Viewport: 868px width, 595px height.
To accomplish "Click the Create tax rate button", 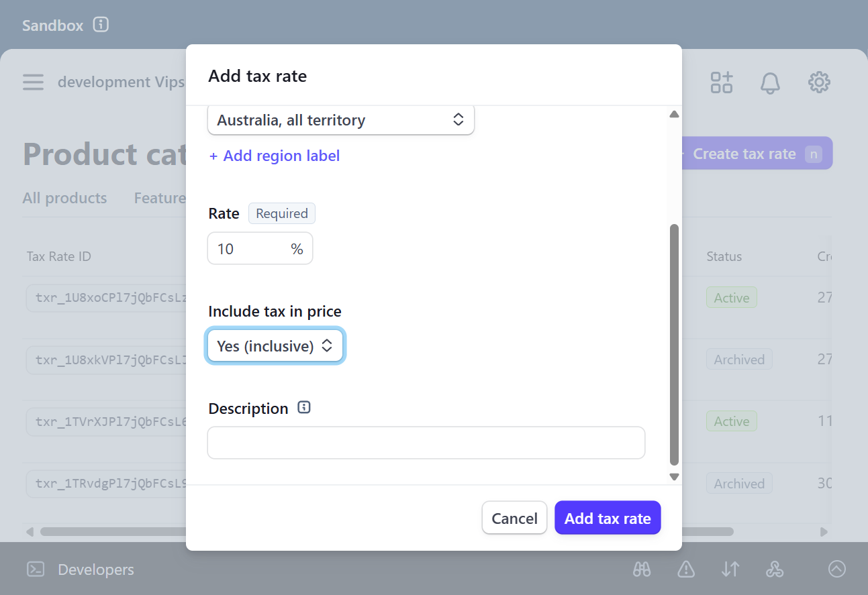I will (x=757, y=154).
